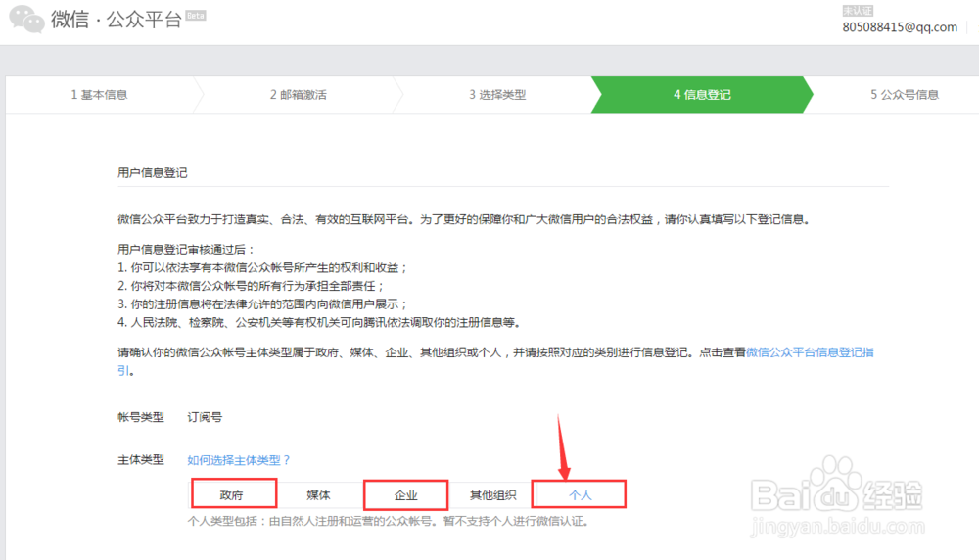Go to step 3 选择类型
The height and width of the screenshot is (560, 979).
tap(497, 95)
